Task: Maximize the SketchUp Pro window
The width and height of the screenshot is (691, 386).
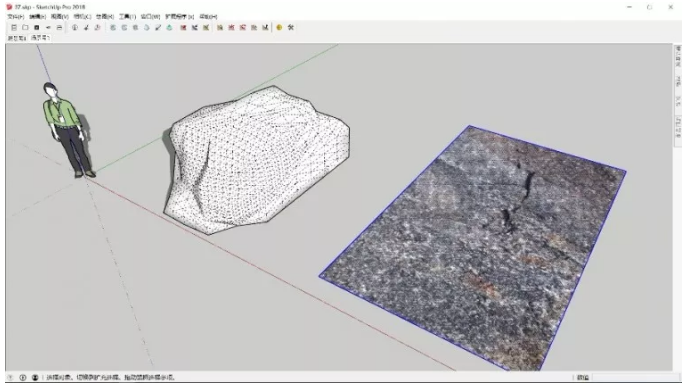Action: pos(650,7)
